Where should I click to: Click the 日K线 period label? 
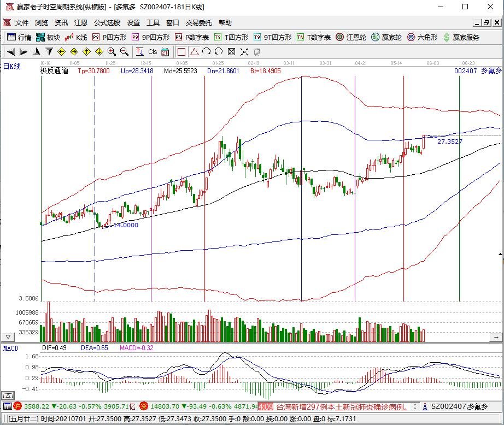click(x=12, y=66)
